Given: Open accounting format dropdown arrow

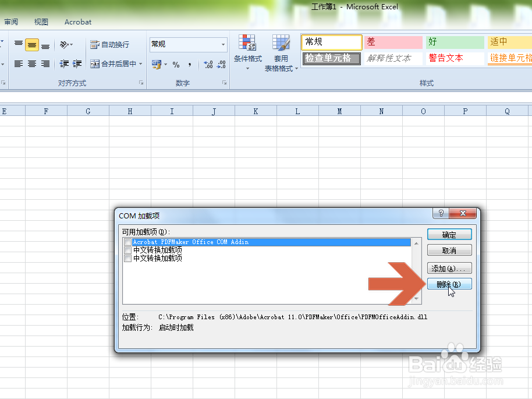Looking at the screenshot, I should coord(165,64).
